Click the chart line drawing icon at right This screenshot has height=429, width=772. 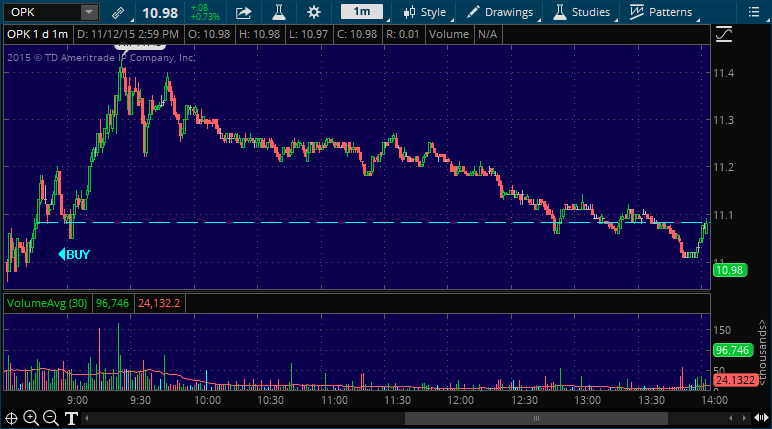click(x=724, y=34)
